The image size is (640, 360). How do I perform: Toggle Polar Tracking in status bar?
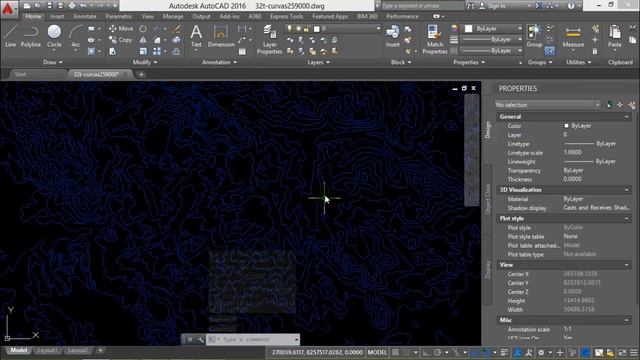438,352
